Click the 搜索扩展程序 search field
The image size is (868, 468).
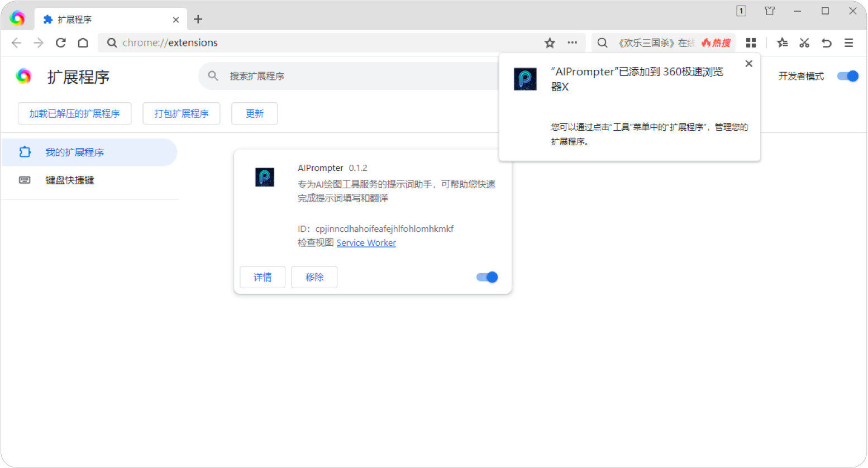pos(349,76)
